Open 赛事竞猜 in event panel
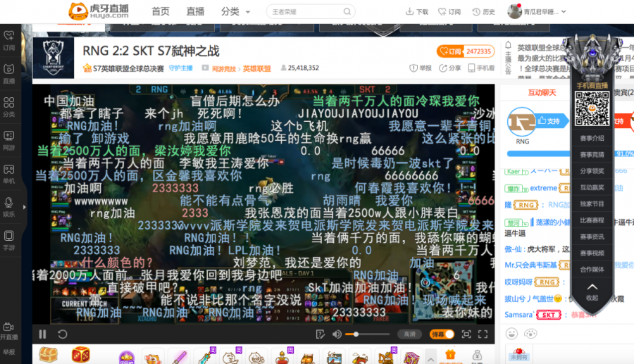Image resolution: width=634 pixels, height=364 pixels. click(592, 155)
